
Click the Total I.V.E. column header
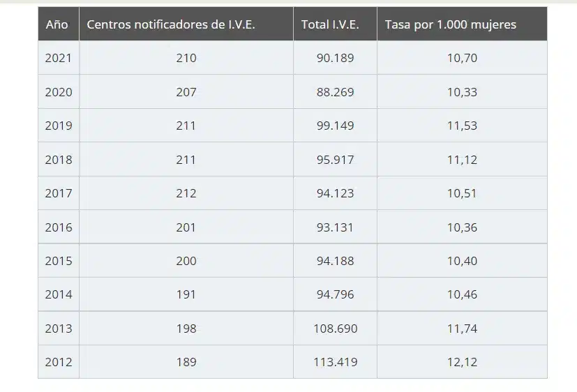(x=330, y=24)
